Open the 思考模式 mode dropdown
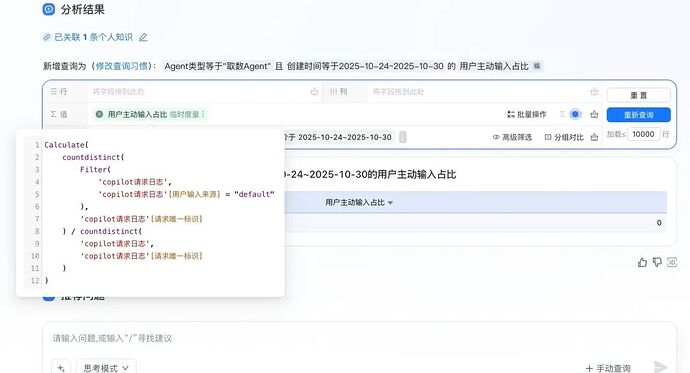The width and height of the screenshot is (690, 373). pyautogui.click(x=106, y=368)
